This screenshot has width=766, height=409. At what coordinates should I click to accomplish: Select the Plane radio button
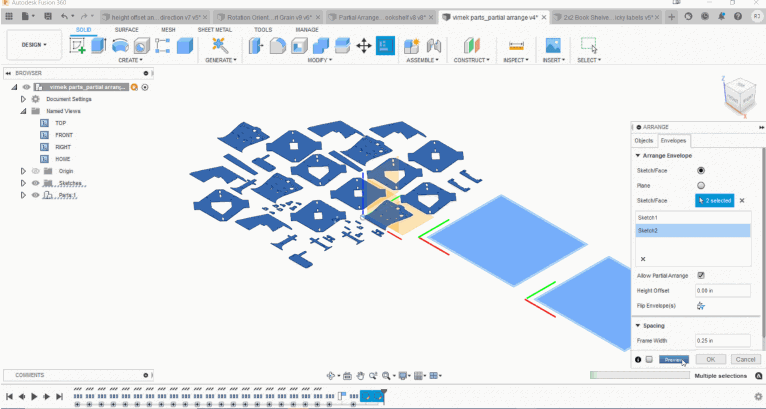pos(701,185)
